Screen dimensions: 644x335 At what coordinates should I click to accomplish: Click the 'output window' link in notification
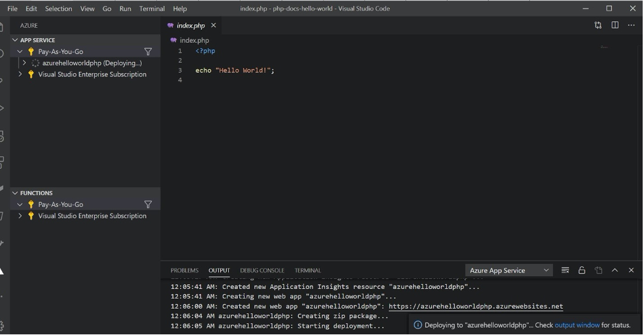[x=577, y=325]
